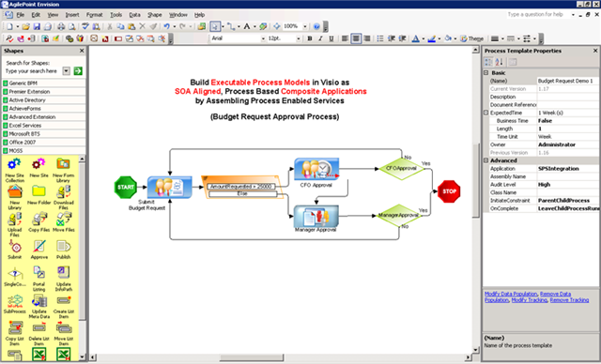Select the Approve shape
The height and width of the screenshot is (364, 601).
(x=39, y=250)
